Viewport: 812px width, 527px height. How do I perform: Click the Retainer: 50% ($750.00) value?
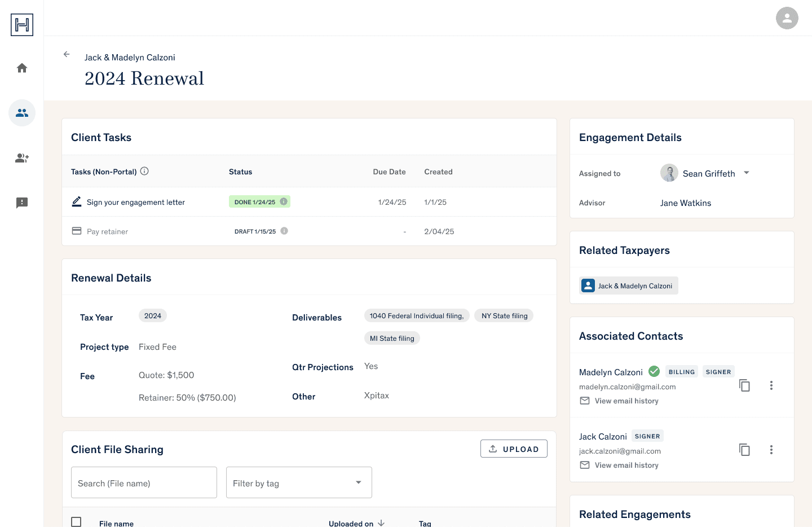pos(187,397)
